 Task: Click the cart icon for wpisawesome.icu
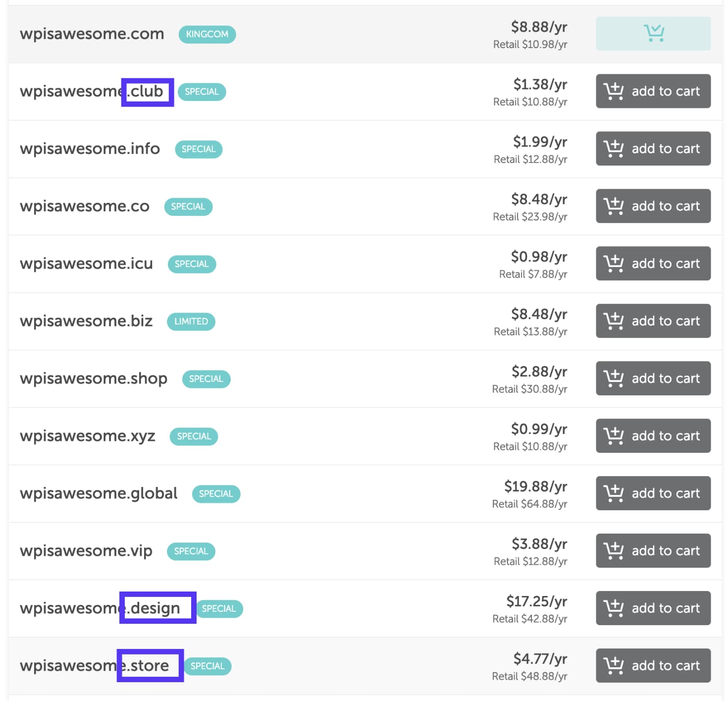tap(653, 263)
